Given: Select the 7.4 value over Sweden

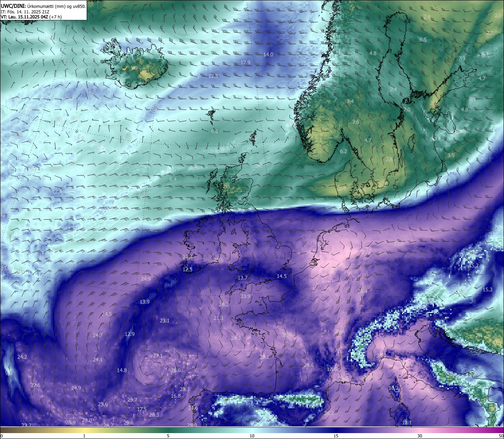Looking at the screenshot, I should 393,90.
